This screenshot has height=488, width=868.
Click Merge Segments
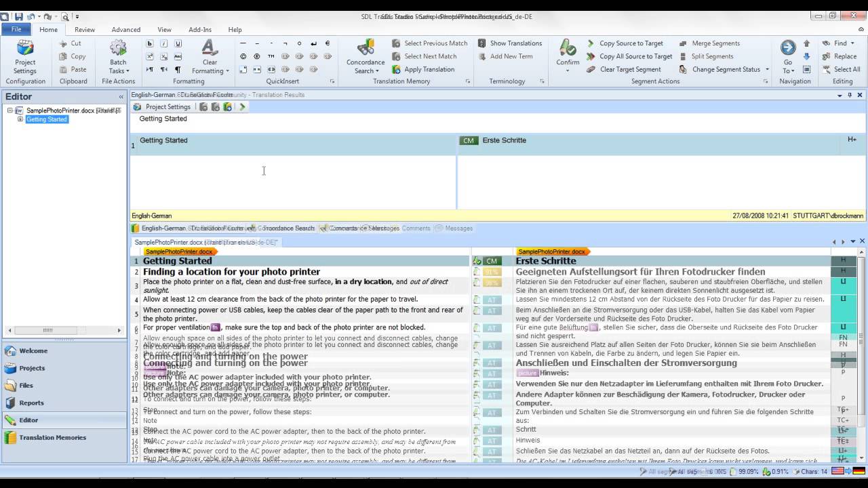pyautogui.click(x=709, y=43)
